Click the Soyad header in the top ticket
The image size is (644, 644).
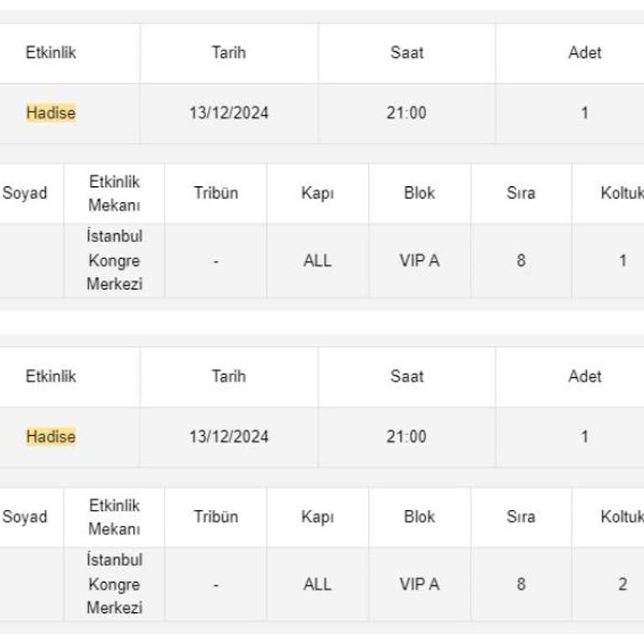(x=25, y=193)
